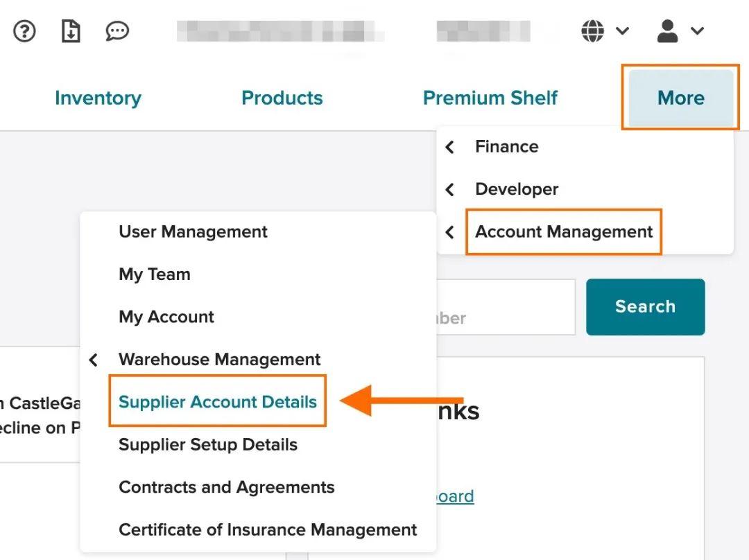Click the globe language icon
The image size is (749, 560).
tap(593, 31)
